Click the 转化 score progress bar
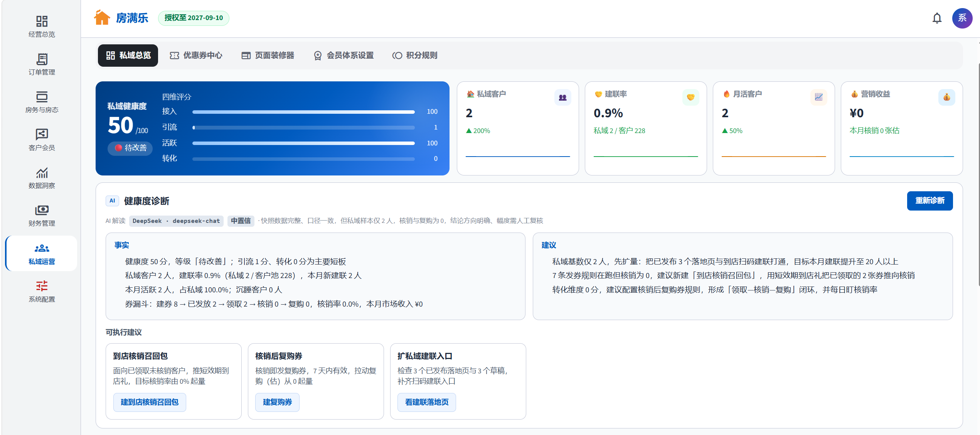Viewport: 980px width, 435px height. point(303,159)
